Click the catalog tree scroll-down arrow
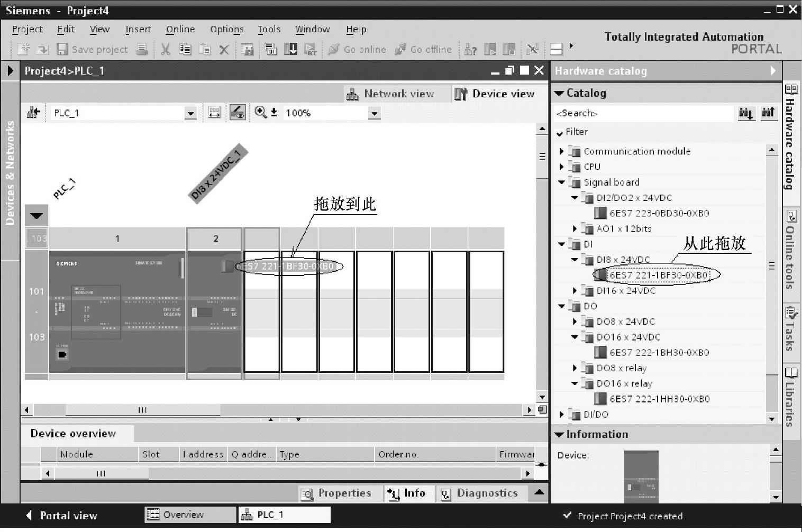802x532 pixels. pos(772,418)
